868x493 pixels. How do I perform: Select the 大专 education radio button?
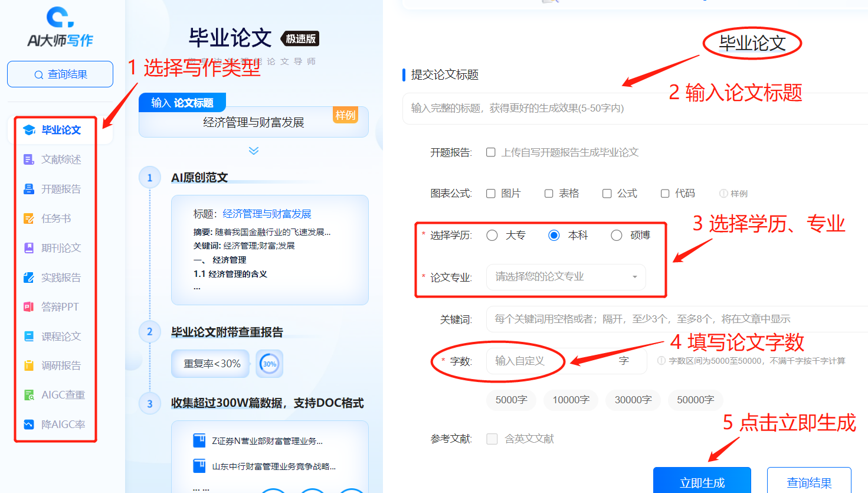pos(492,236)
